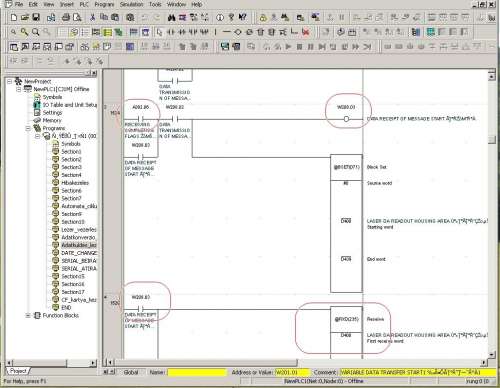The image size is (500, 388).
Task: Click the ladder view vertical scrollbar down arrow
Action: (x=492, y=355)
